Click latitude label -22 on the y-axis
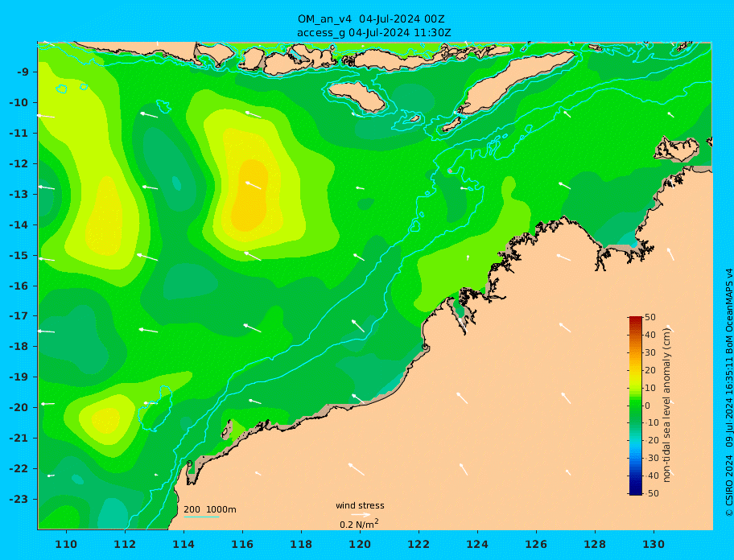Image resolution: width=734 pixels, height=560 pixels. pos(19,469)
